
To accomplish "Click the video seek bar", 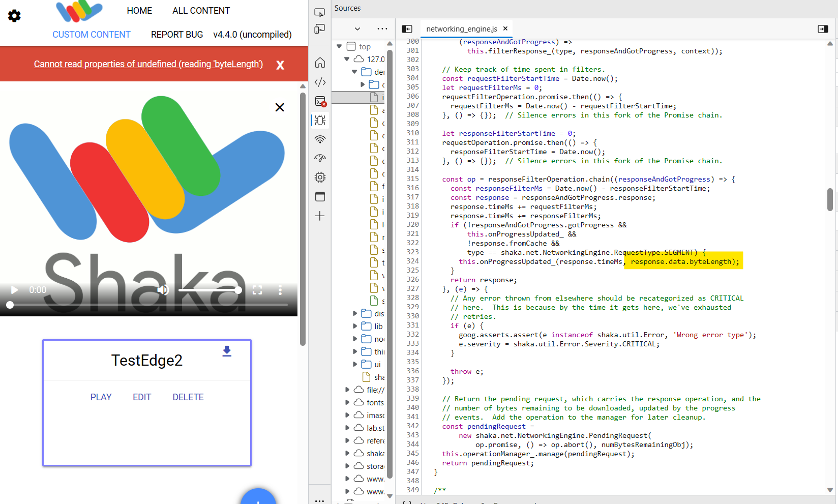I will [148, 305].
